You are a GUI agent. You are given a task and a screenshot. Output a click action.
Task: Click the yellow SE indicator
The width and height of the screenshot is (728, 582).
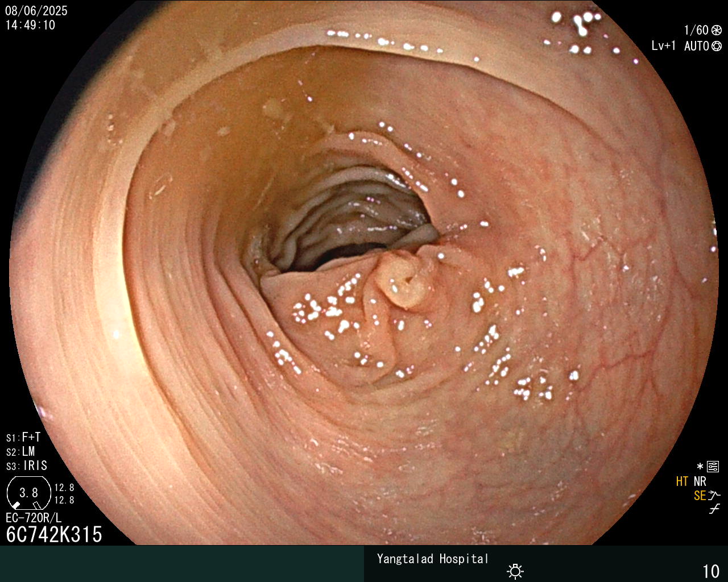pos(700,496)
